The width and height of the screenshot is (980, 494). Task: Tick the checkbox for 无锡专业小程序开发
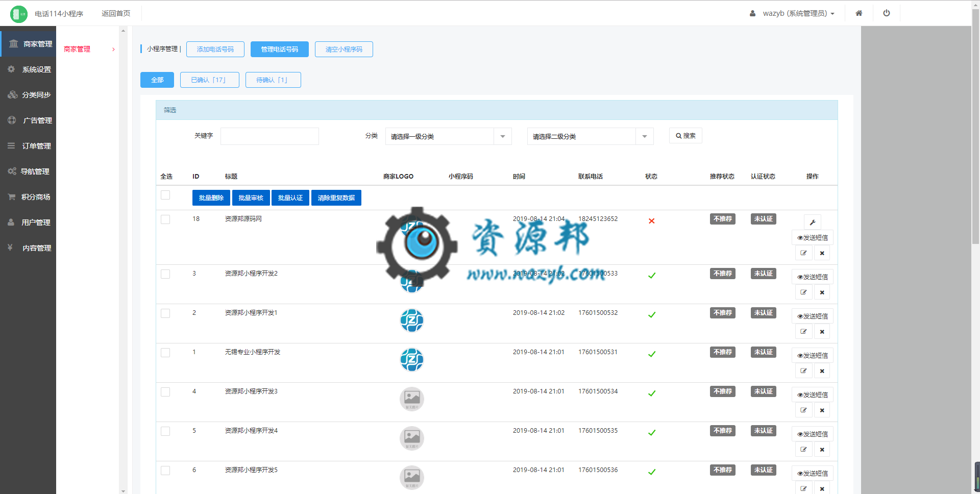tap(165, 353)
